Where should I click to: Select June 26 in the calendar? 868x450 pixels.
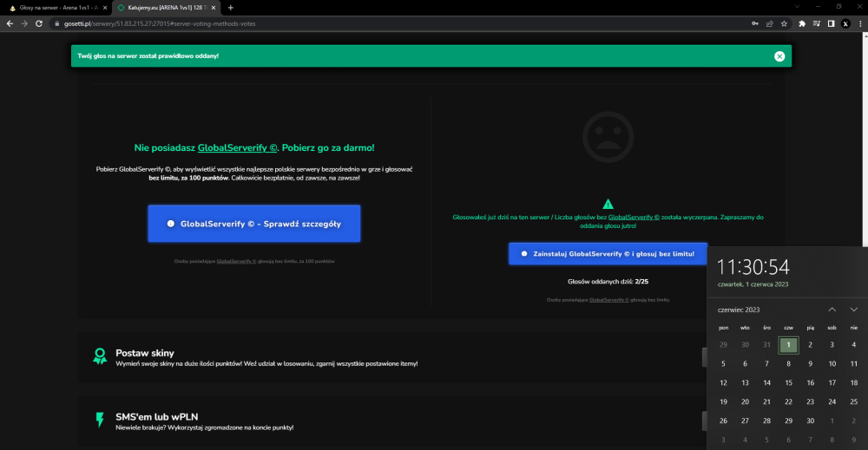point(723,421)
